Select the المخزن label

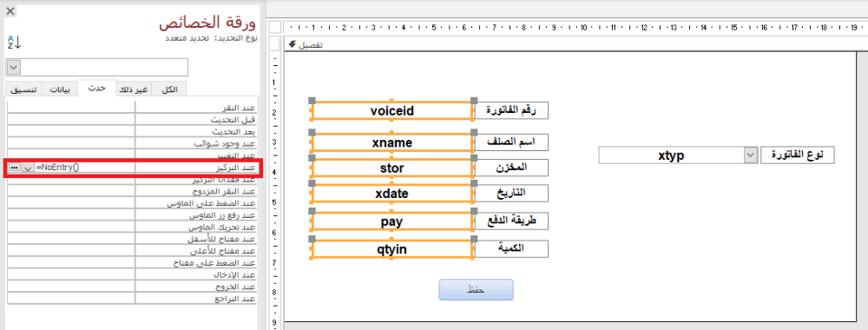pos(512,168)
